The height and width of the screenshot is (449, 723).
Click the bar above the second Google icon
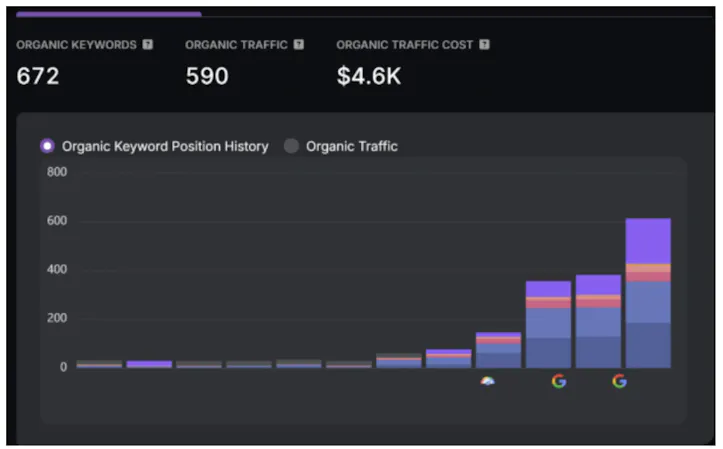pos(598,322)
